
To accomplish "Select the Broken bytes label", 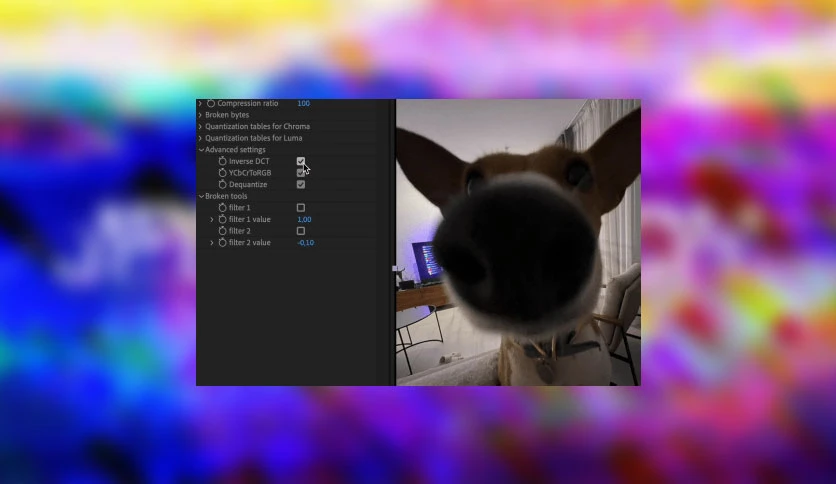I will (227, 115).
